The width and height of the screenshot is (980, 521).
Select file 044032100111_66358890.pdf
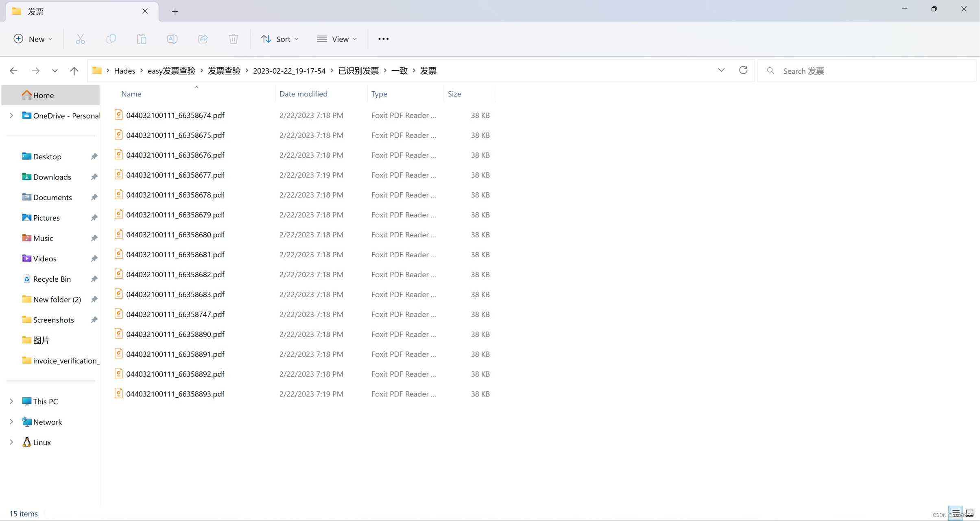(x=175, y=334)
